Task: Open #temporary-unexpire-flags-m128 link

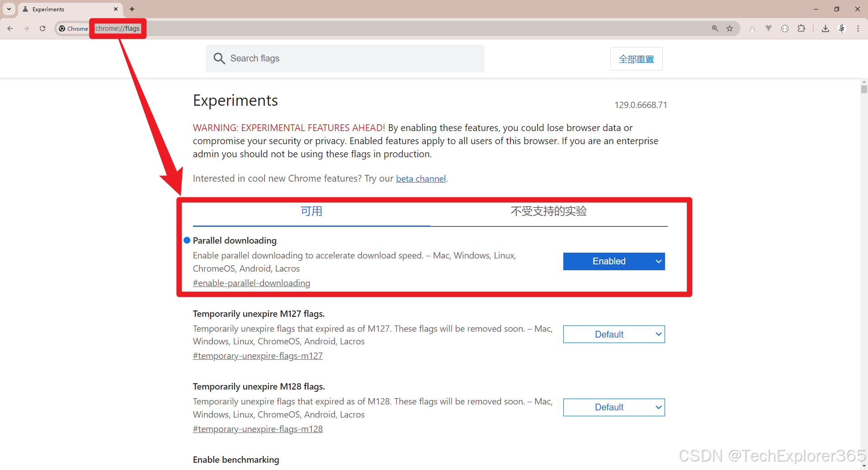Action: coord(258,429)
